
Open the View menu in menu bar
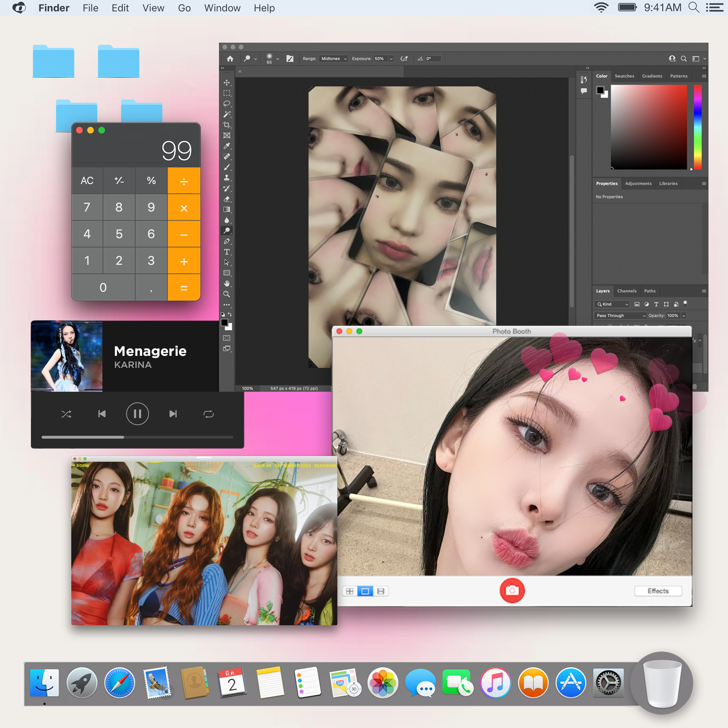153,8
